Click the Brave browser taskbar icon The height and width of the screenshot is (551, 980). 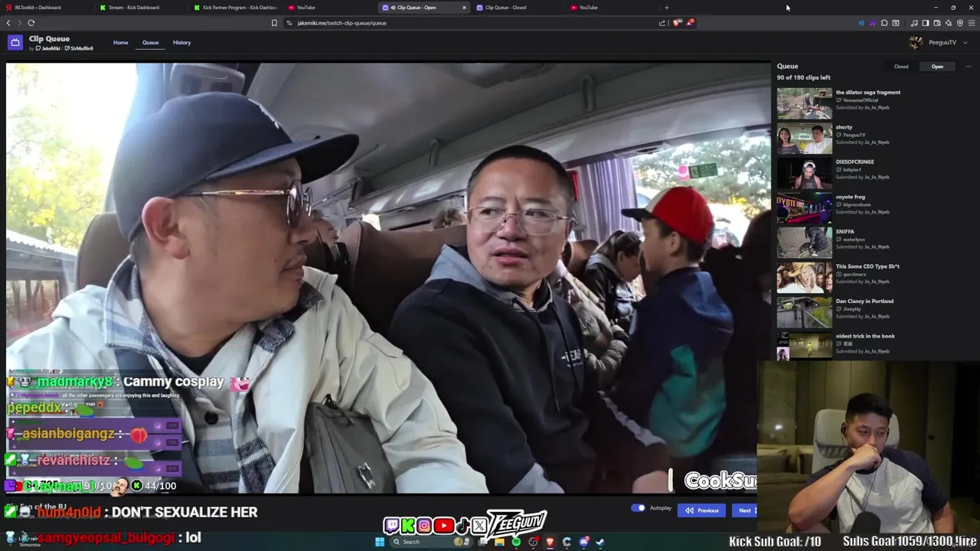tap(550, 542)
